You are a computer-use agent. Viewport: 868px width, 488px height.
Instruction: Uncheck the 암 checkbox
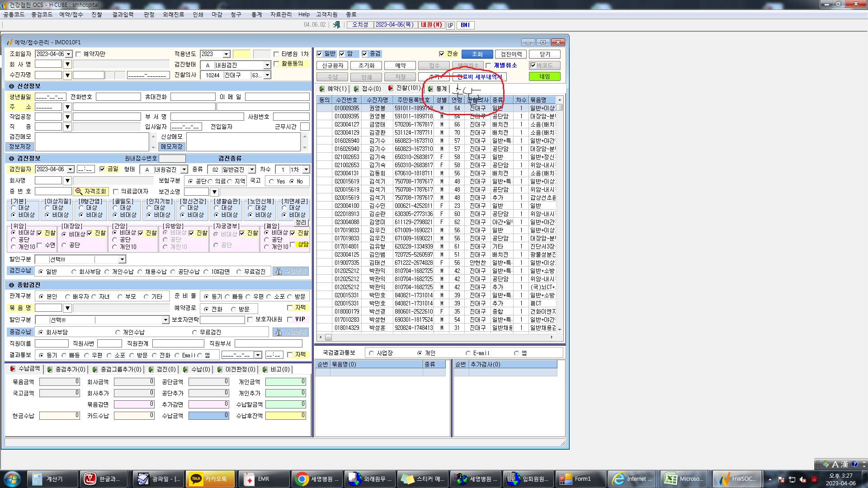[342, 54]
